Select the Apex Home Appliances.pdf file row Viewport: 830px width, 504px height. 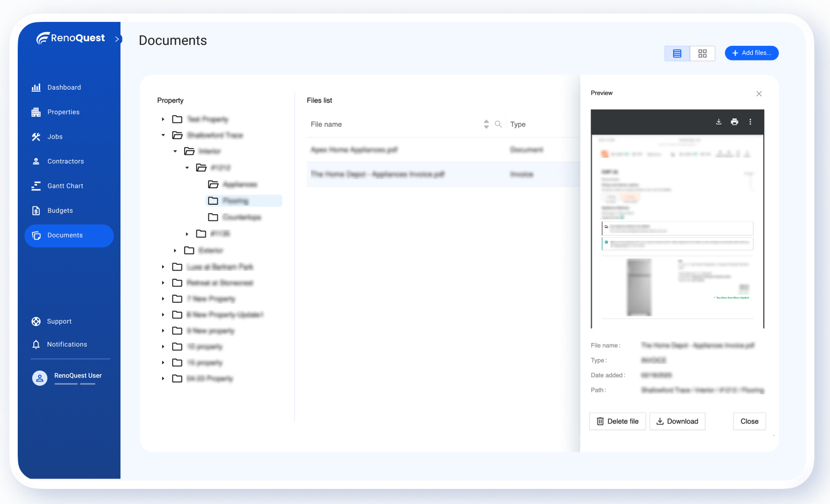point(443,150)
